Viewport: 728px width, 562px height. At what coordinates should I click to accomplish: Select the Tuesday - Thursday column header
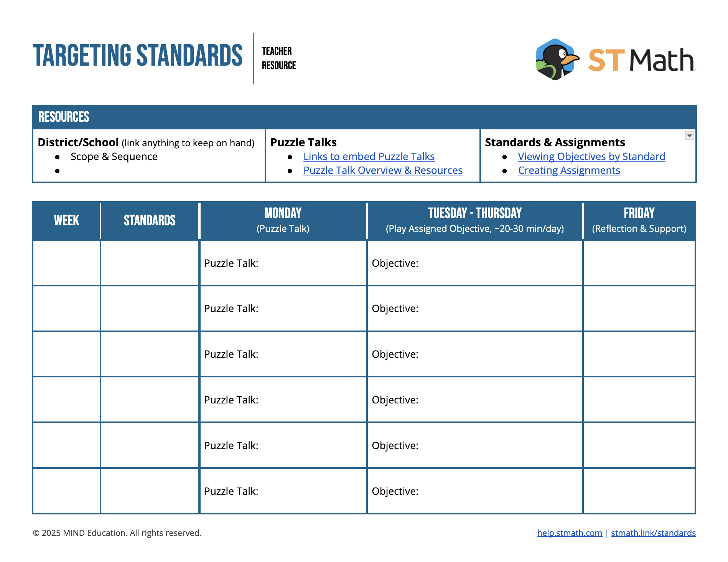point(474,220)
